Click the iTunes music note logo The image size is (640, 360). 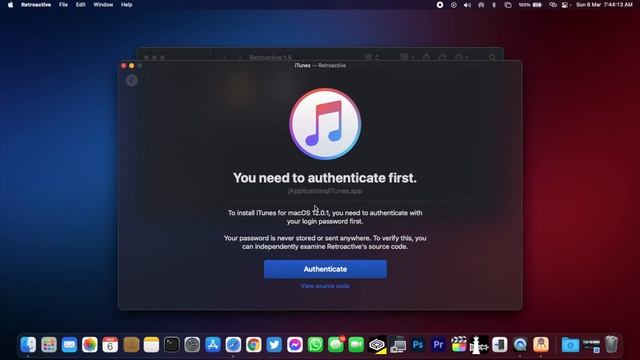click(x=325, y=124)
